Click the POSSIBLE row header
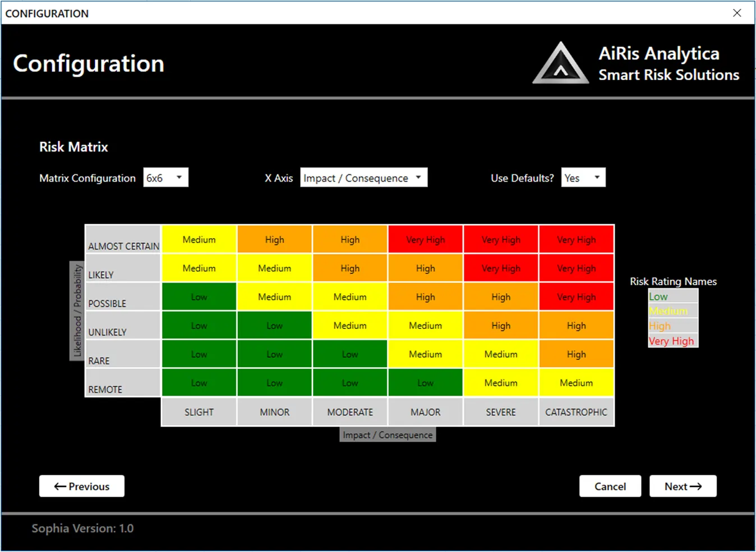The image size is (756, 552). 123,296
